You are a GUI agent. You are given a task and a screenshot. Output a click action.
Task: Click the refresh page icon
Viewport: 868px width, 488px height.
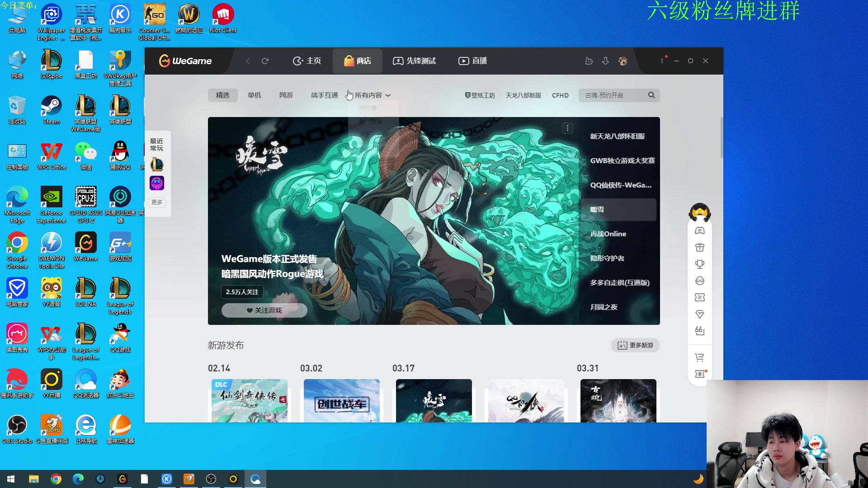[x=265, y=61]
